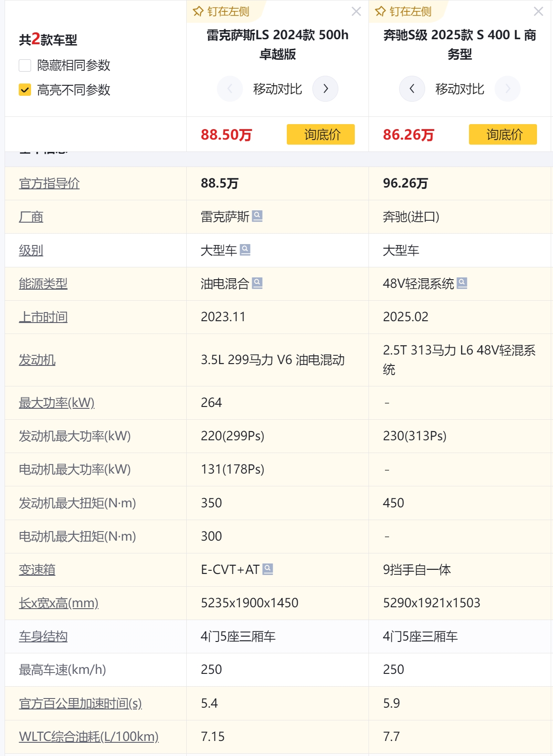The image size is (553, 756).
Task: Remove the Lexus LS 500h from comparison
Action: click(x=357, y=11)
